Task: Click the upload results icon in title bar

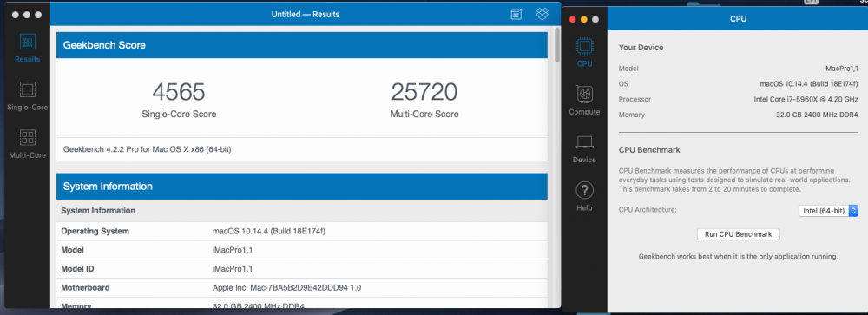Action: (516, 15)
